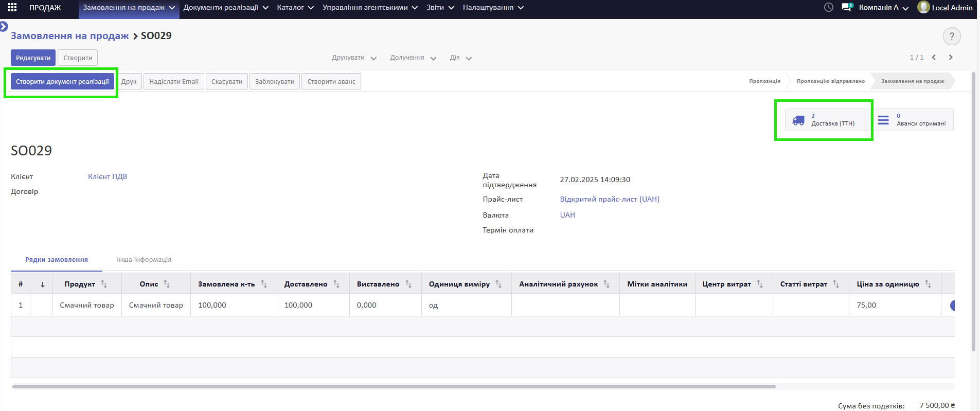Open the apps grid menu icon

[12, 7]
